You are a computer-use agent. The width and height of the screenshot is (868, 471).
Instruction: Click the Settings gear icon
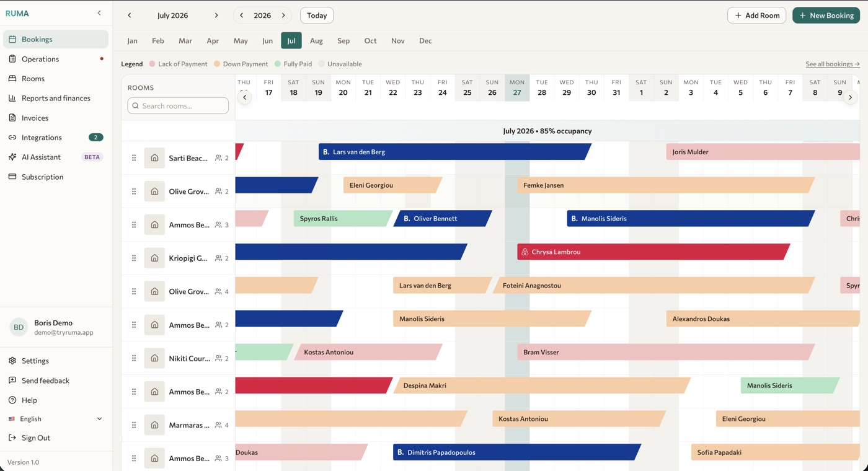click(x=12, y=361)
